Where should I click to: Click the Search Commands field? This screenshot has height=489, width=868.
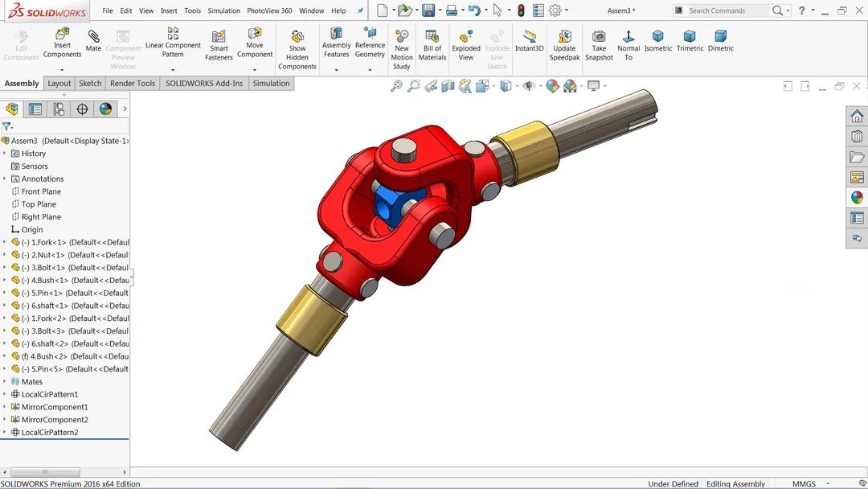coord(727,10)
